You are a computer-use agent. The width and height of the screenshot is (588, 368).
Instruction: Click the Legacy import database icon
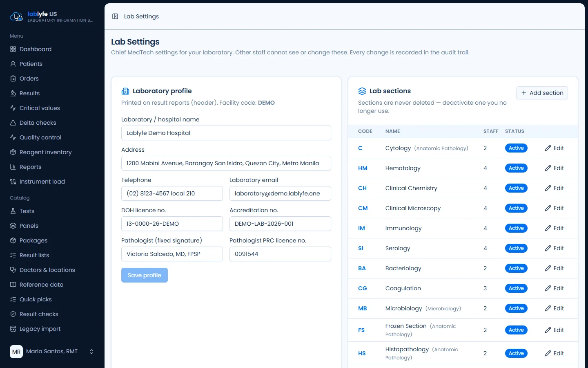13,329
